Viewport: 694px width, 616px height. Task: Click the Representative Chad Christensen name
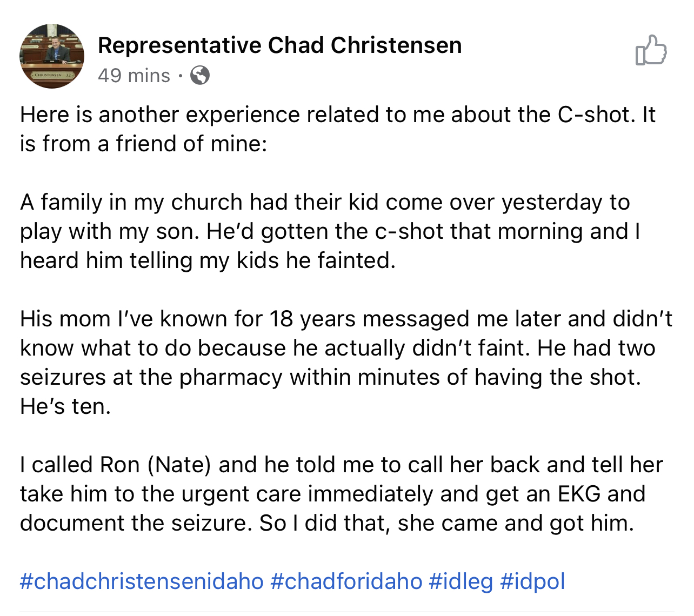(280, 45)
